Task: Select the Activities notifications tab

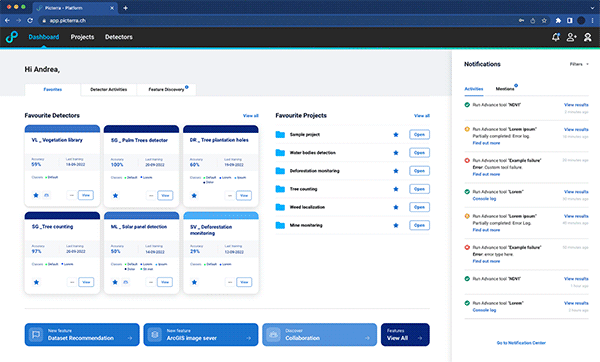Action: click(474, 89)
